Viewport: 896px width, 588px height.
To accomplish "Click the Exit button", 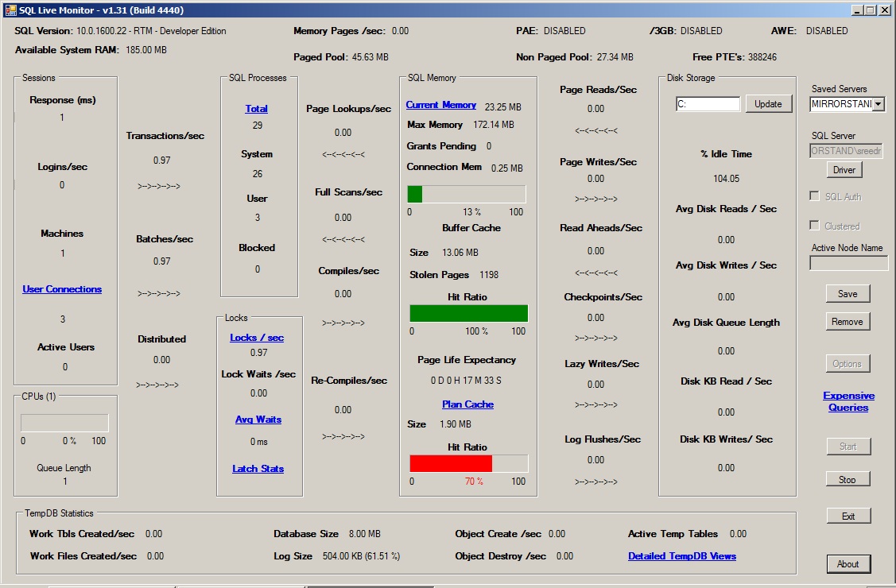I will [x=848, y=516].
